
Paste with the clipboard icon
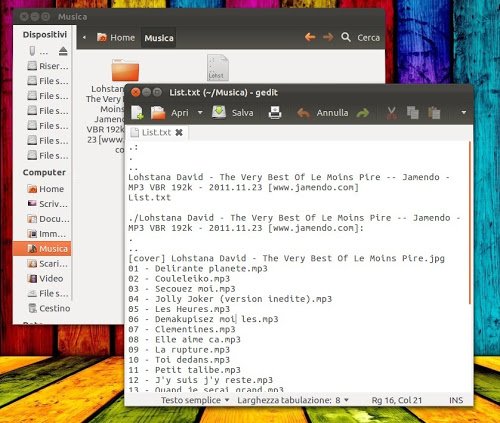[x=434, y=113]
